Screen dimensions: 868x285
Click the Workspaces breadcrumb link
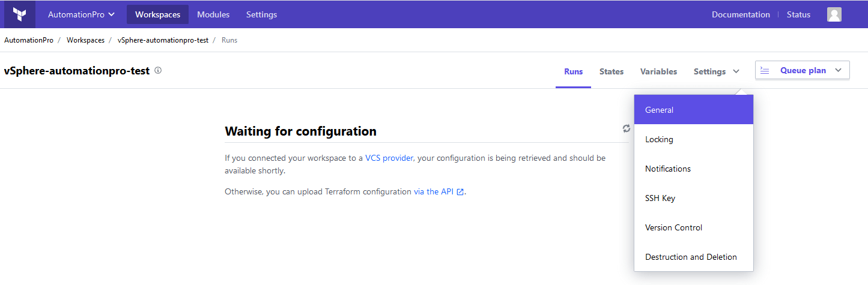point(85,40)
